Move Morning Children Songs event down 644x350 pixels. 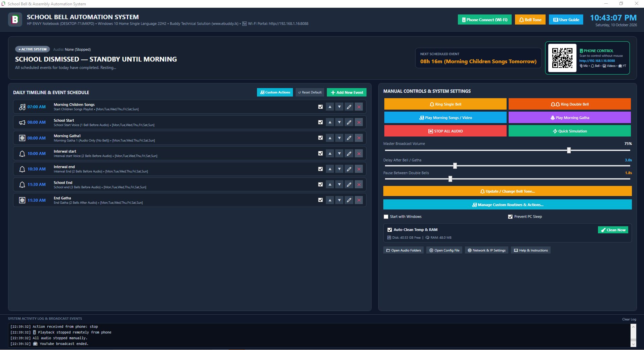point(339,107)
